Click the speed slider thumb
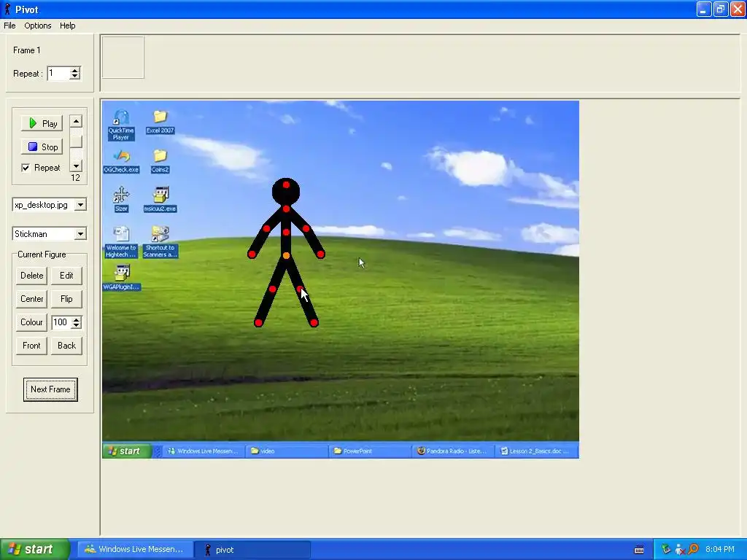Screen dimensions: 747x560 76,141
